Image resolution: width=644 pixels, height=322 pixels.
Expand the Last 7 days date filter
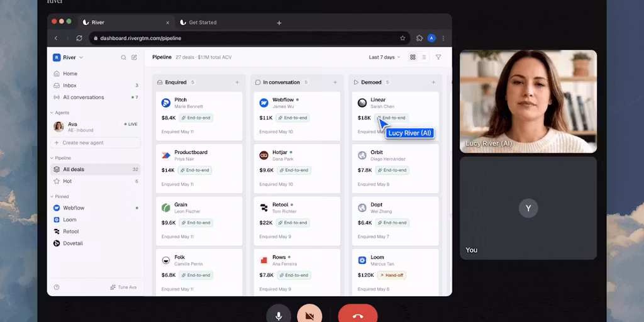[x=384, y=57]
